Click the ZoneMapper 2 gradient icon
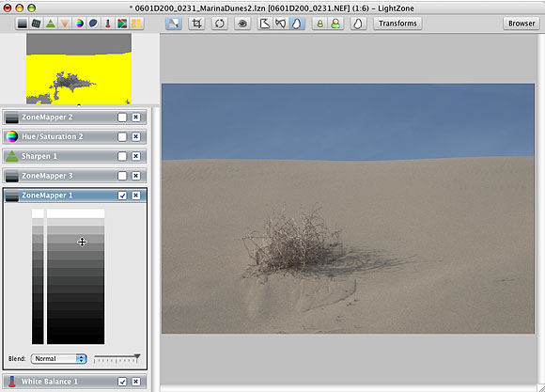This screenshot has width=545, height=392. 12,118
